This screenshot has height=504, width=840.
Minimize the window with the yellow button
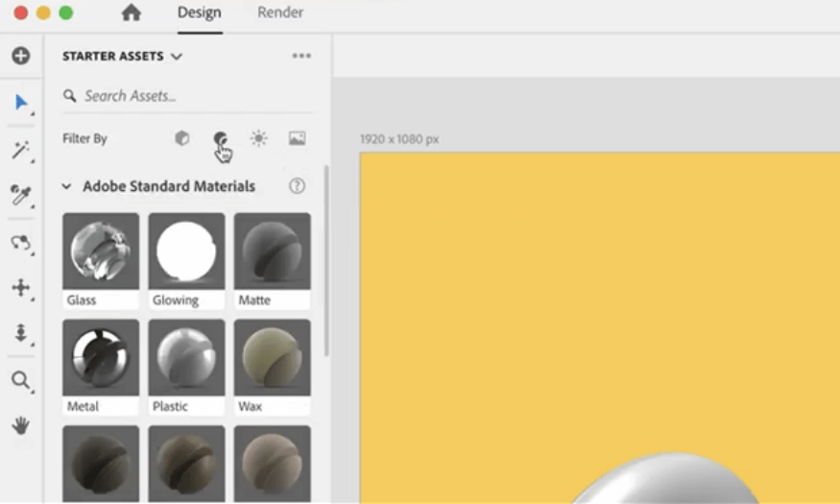(x=43, y=12)
